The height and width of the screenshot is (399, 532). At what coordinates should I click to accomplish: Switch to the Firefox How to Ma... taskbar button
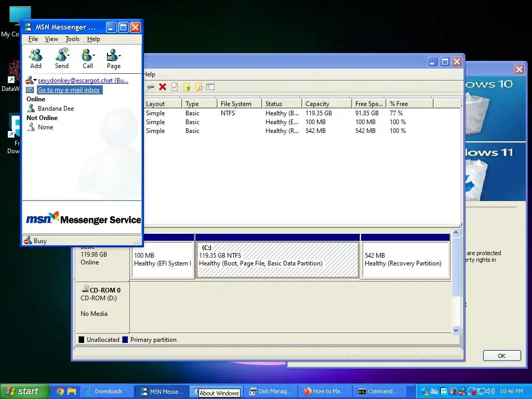tap(325, 392)
